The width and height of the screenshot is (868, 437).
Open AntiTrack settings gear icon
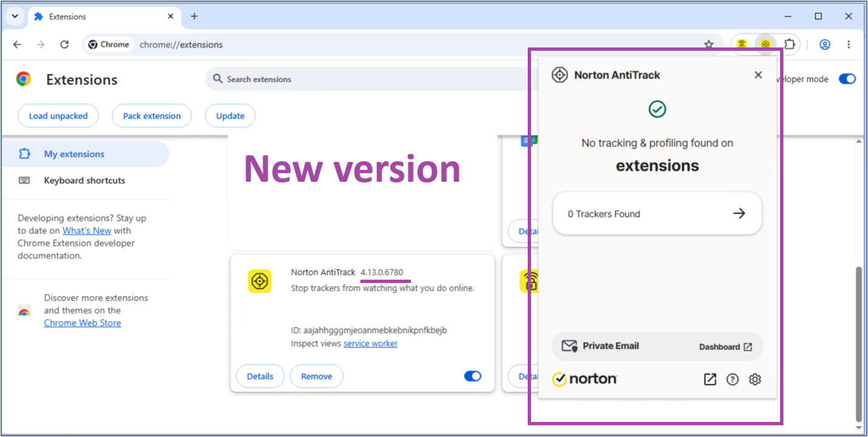(755, 379)
